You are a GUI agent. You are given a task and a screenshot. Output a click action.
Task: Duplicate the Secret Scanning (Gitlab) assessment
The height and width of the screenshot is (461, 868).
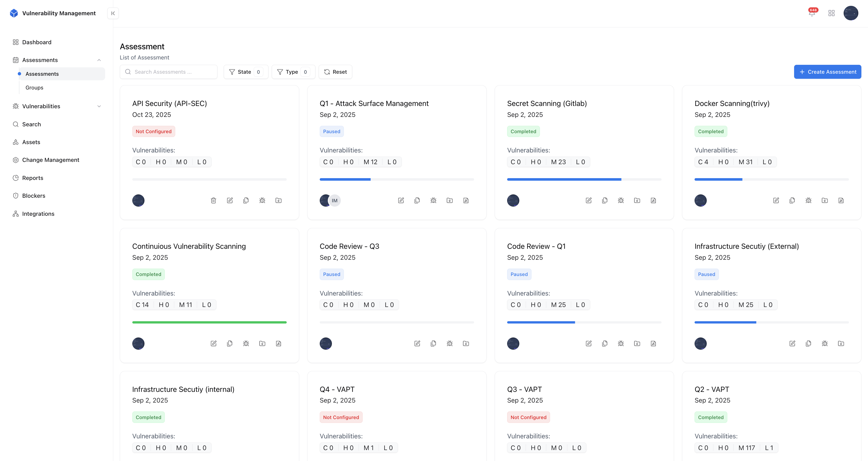[x=605, y=200]
